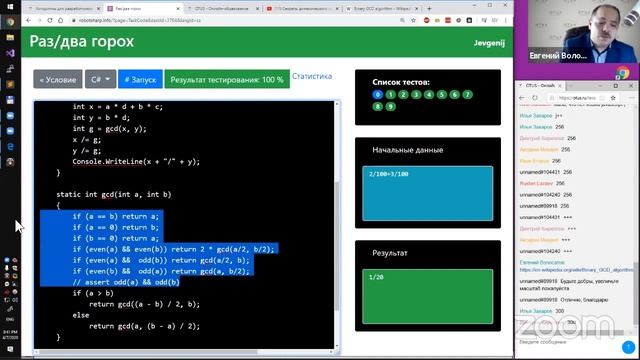Reload the OTUS chat window
The image size is (640, 360).
point(535,98)
